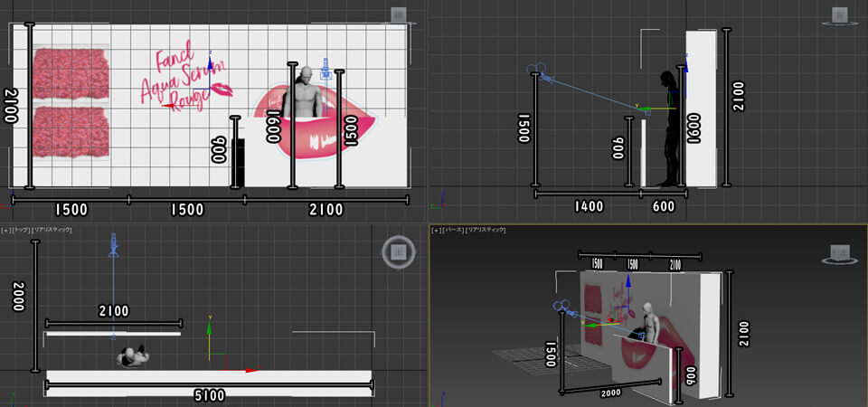Select the human figure in front viewport
The image size is (868, 407).
coord(304,92)
